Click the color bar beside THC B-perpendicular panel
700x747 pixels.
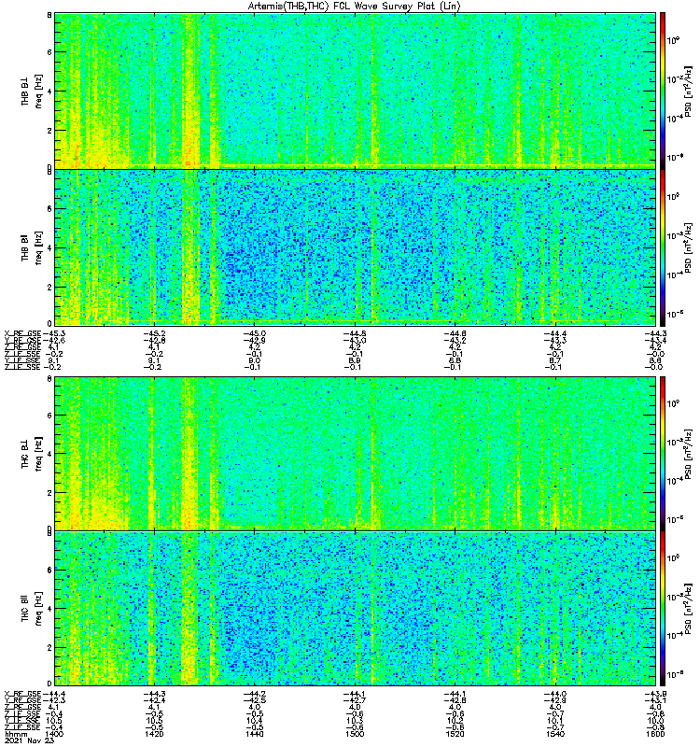[663, 454]
